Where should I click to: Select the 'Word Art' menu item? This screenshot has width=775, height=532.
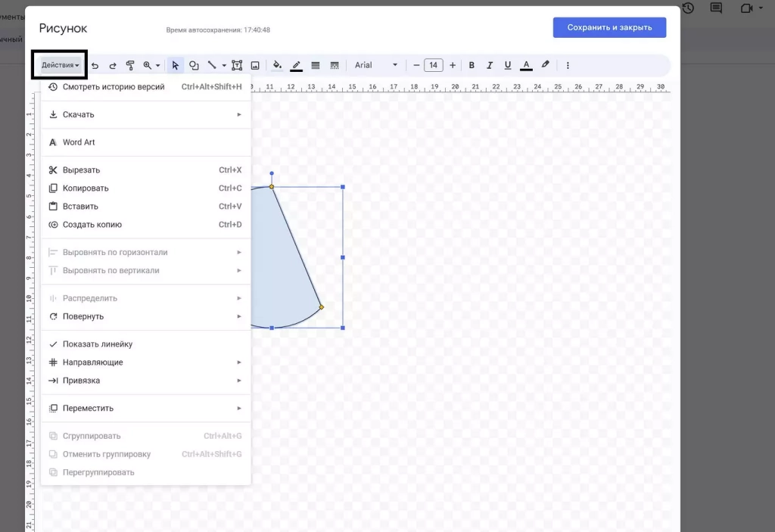coord(79,142)
